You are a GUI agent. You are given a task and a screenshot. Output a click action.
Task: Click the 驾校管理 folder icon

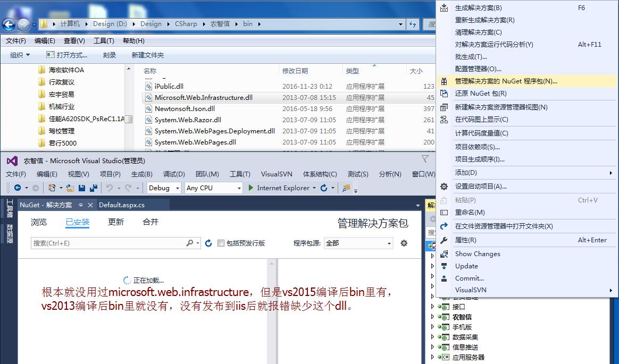pos(42,131)
